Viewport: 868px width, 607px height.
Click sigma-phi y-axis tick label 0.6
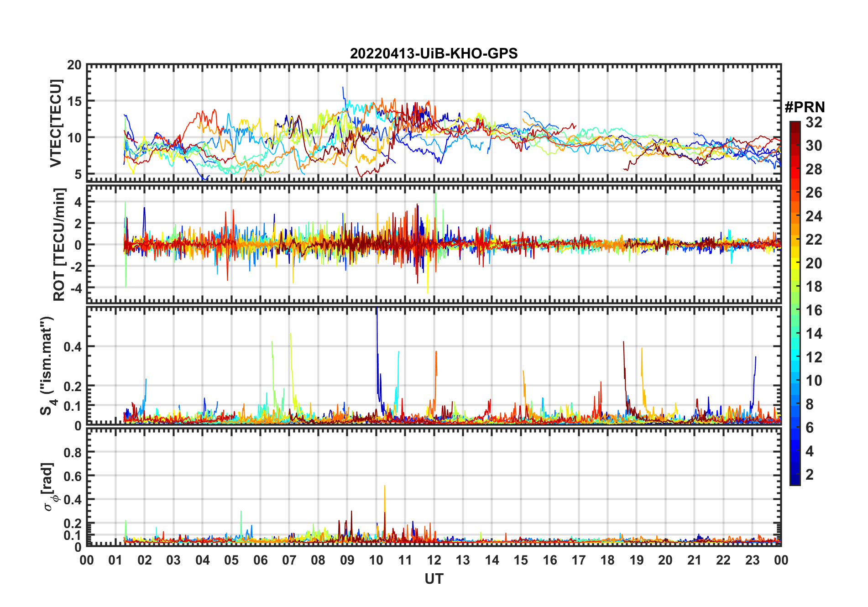[73, 476]
